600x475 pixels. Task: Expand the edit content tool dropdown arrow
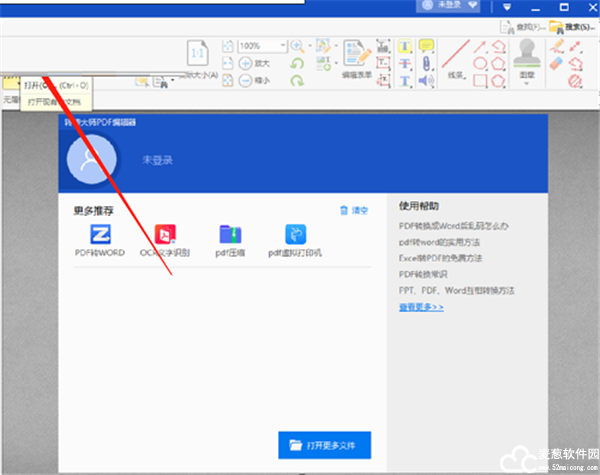(x=336, y=46)
